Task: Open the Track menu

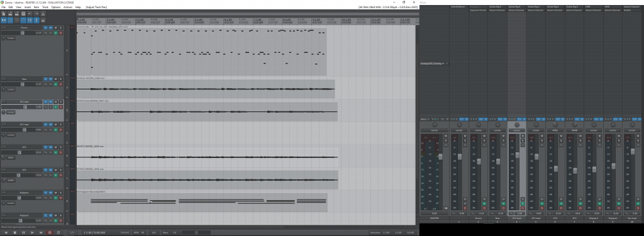Action: pos(45,7)
